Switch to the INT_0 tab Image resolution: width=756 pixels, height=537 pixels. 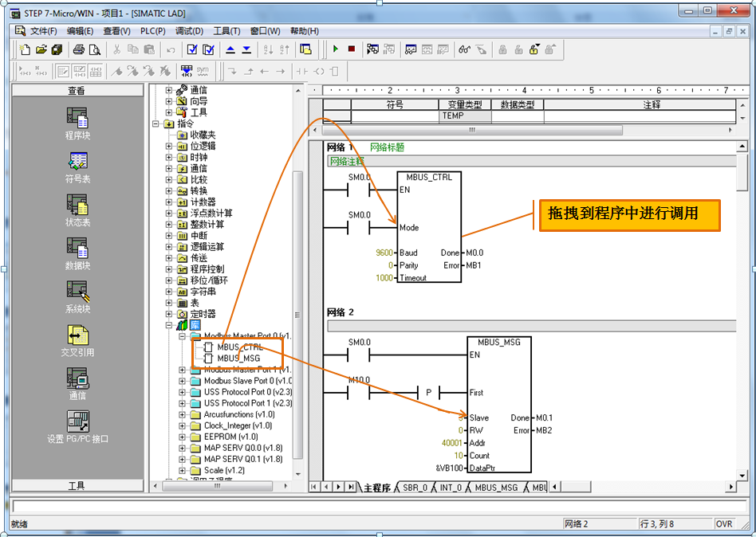click(451, 488)
